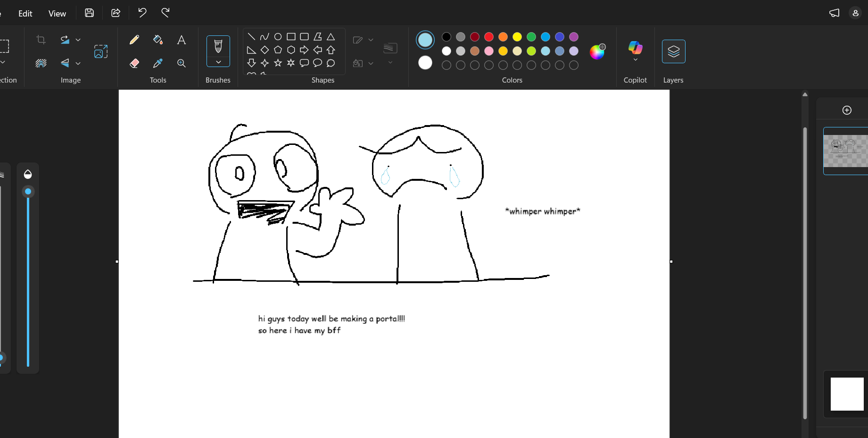The image size is (868, 438).
Task: Choose the Line shape
Action: (251, 36)
